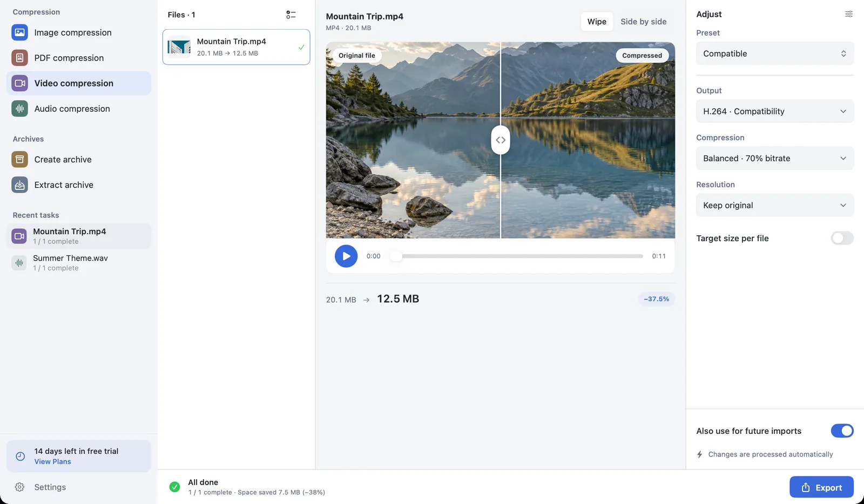The height and width of the screenshot is (504, 864).
Task: Select Audio compression menu item
Action: [x=79, y=108]
